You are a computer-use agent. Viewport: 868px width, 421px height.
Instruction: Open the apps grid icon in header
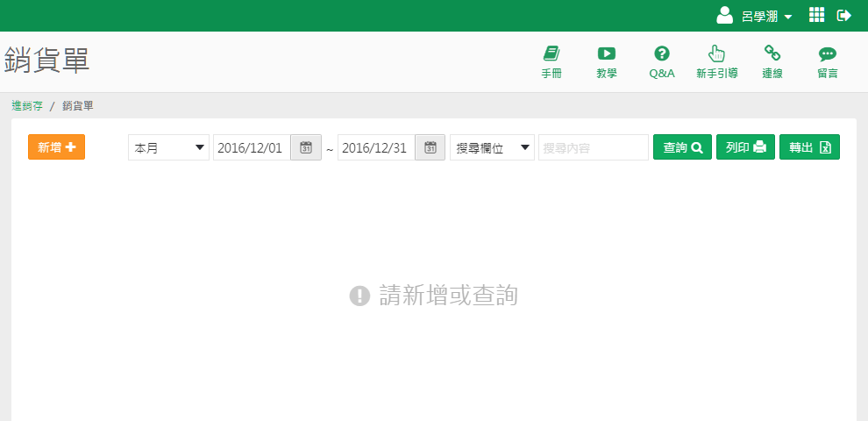(x=816, y=15)
